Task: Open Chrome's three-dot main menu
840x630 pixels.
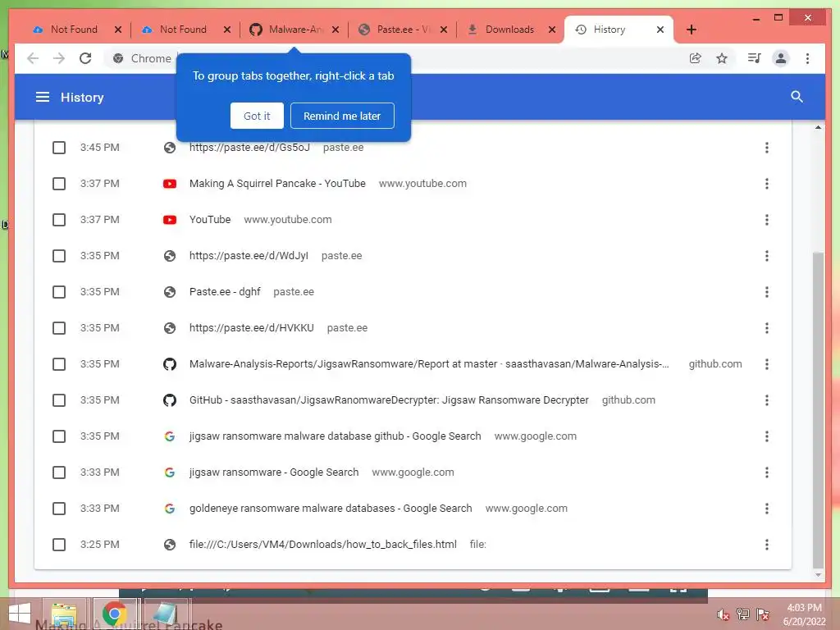Action: click(807, 58)
